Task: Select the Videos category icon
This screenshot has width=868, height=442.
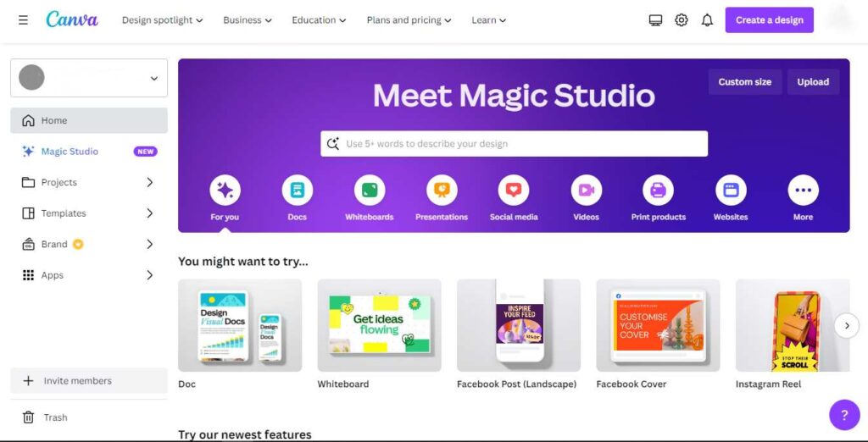Action: click(x=587, y=191)
